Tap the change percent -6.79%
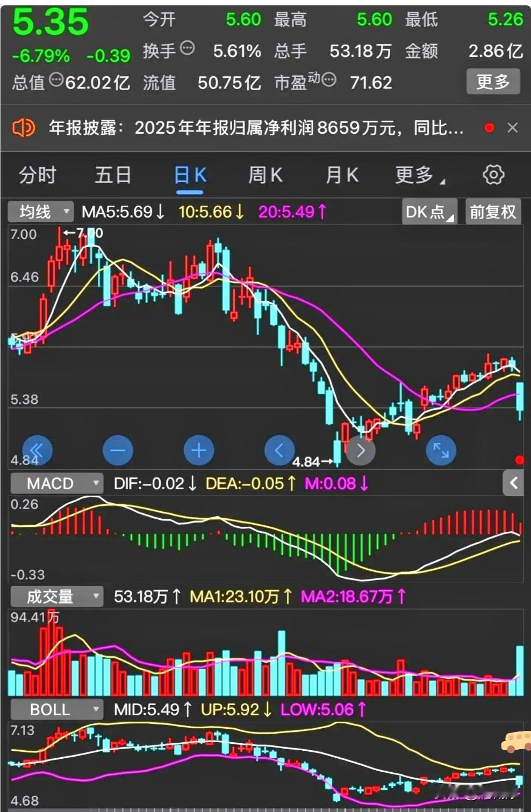Screen dimensions: 531x812 tap(41, 55)
